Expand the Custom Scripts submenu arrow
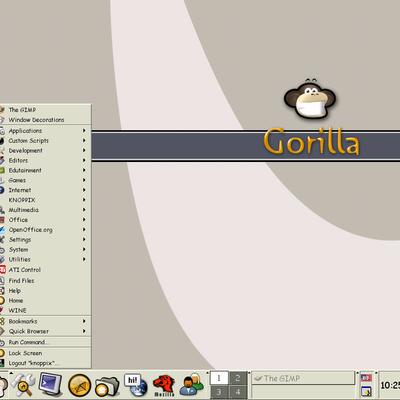 click(x=84, y=141)
